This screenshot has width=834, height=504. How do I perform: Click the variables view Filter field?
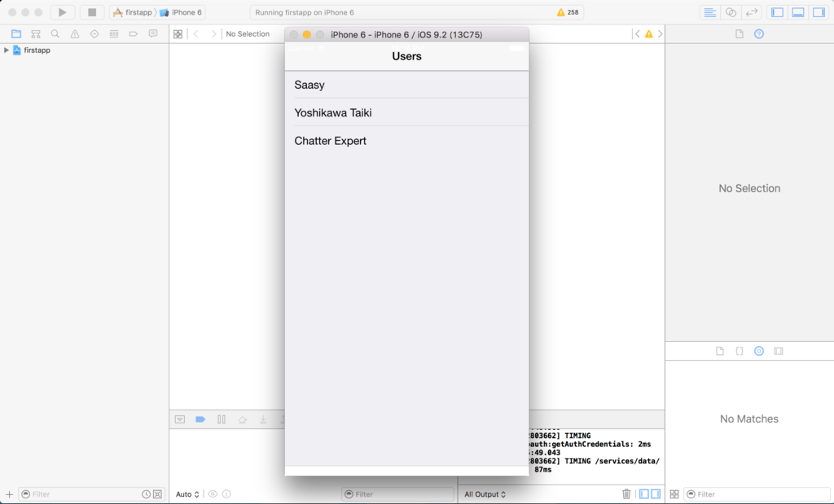397,494
